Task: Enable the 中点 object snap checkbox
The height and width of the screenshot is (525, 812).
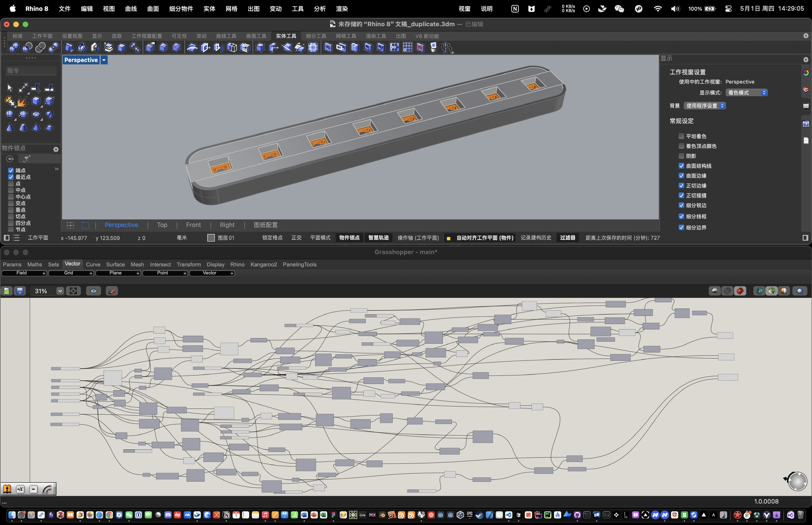Action: pos(11,190)
